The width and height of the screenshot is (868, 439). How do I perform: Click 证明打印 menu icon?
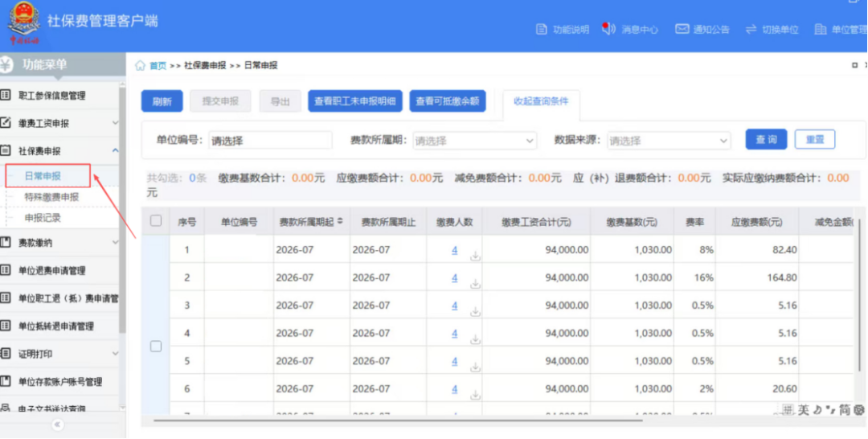[6, 353]
